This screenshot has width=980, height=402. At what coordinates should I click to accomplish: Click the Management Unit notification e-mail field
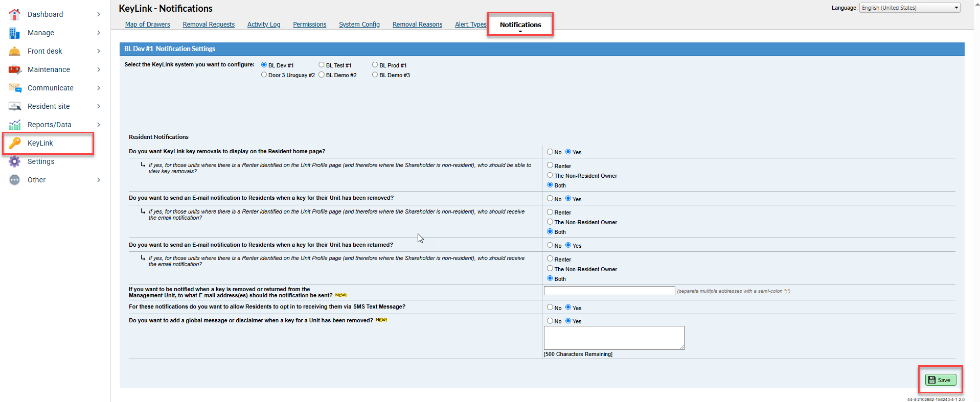coord(609,291)
